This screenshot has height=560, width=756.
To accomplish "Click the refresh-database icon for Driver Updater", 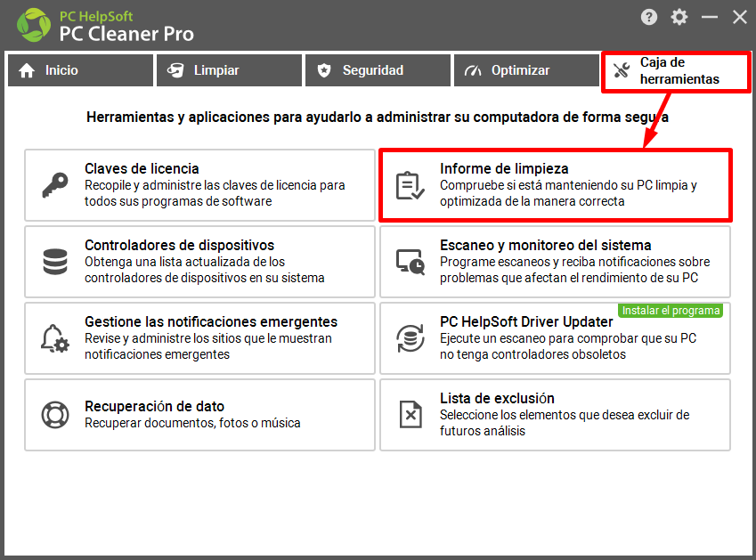I will point(411,338).
